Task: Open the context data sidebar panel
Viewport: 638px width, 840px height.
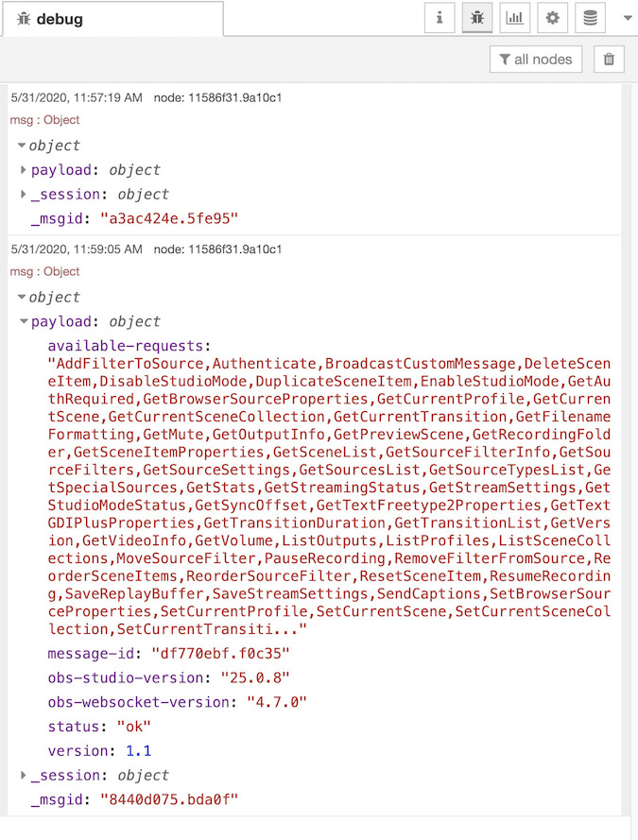Action: [590, 17]
